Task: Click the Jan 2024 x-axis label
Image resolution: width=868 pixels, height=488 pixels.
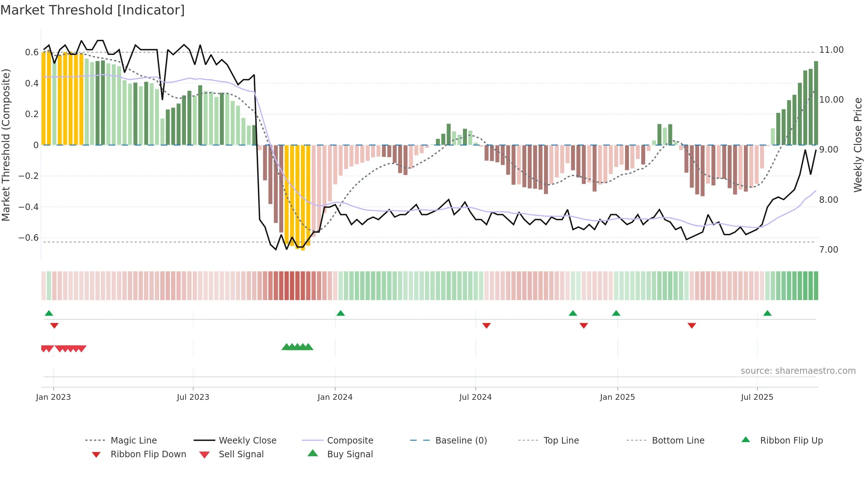Action: click(x=335, y=397)
